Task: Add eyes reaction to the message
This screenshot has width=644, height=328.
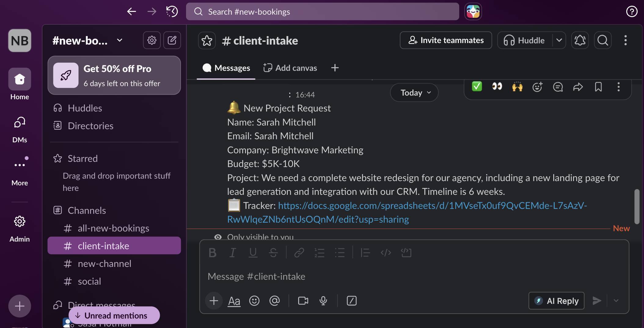Action: (x=497, y=87)
